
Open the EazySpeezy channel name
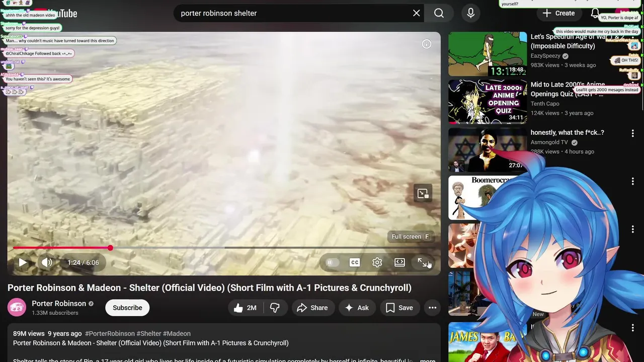pyautogui.click(x=545, y=56)
